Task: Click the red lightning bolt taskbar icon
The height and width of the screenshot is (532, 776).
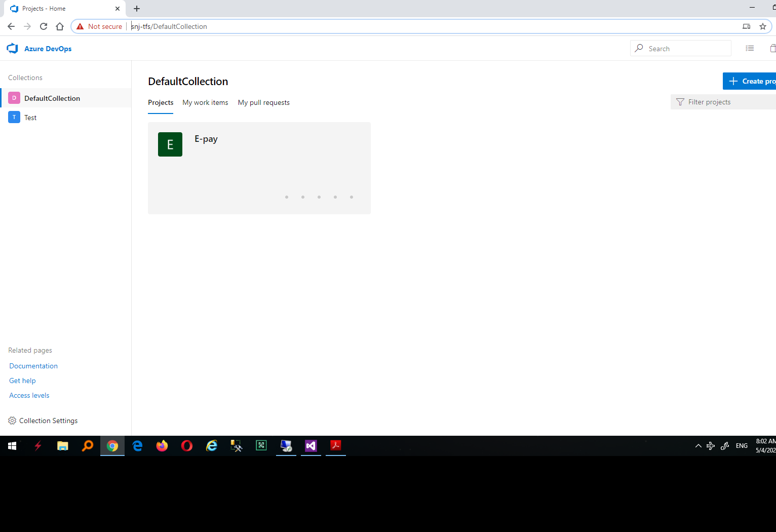Action: [x=37, y=446]
